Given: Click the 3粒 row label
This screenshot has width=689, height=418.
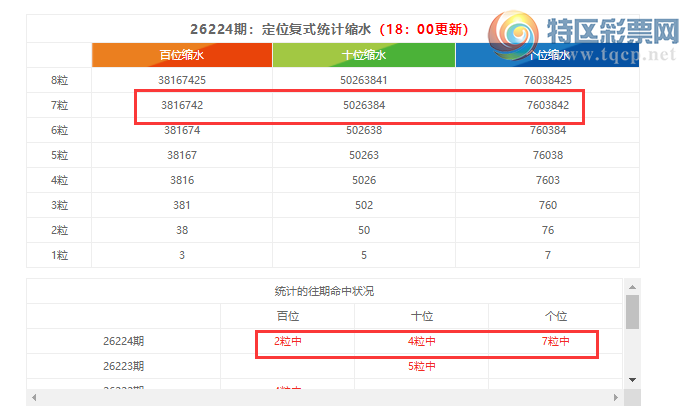Looking at the screenshot, I should [59, 205].
